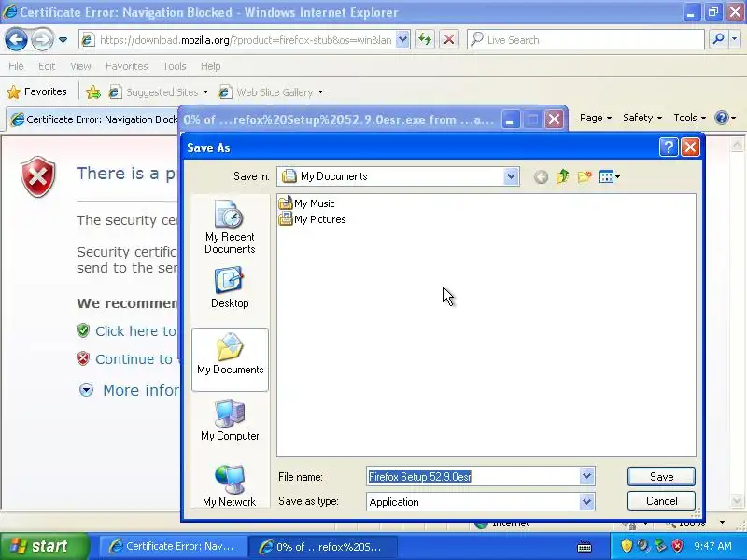Switch to Certificate Error taskbar button
This screenshot has height=560, width=747.
(x=173, y=546)
